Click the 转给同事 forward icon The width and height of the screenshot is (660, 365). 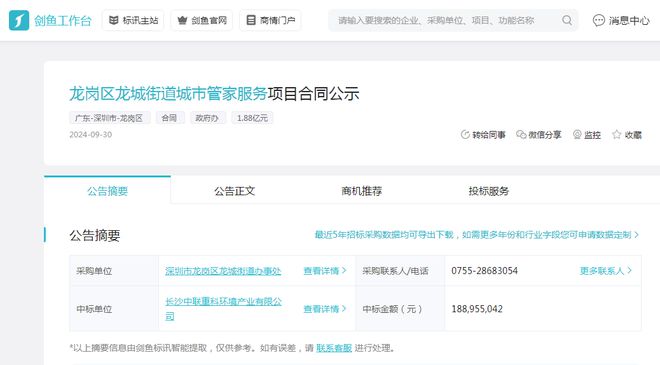[465, 135]
